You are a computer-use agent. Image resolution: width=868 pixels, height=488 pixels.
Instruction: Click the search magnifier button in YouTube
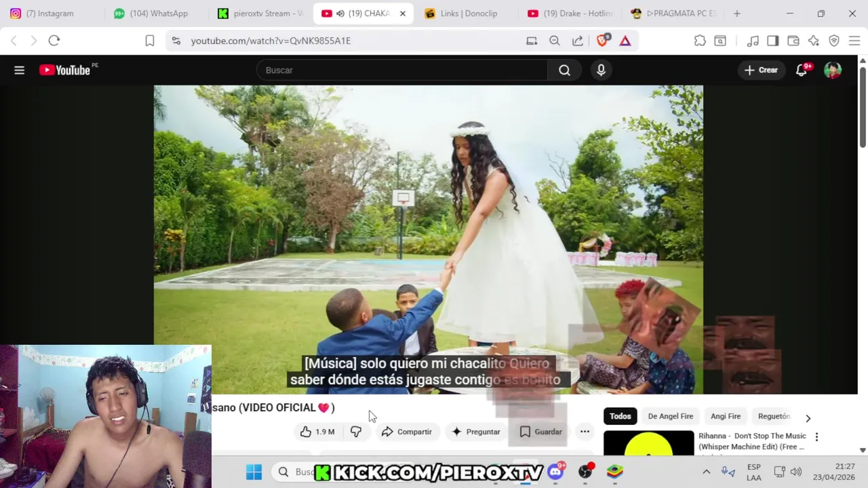(564, 70)
